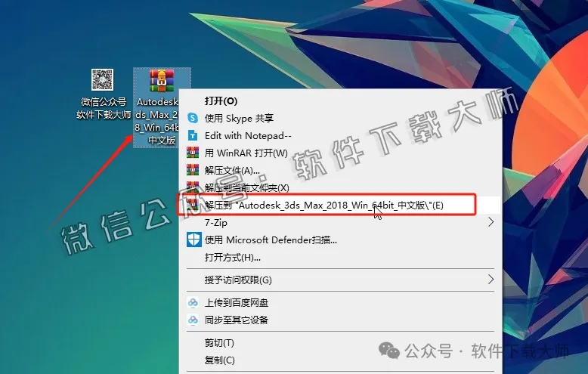Select 使用 Skype 共享
The height and width of the screenshot is (374, 588).
pyautogui.click(x=239, y=118)
